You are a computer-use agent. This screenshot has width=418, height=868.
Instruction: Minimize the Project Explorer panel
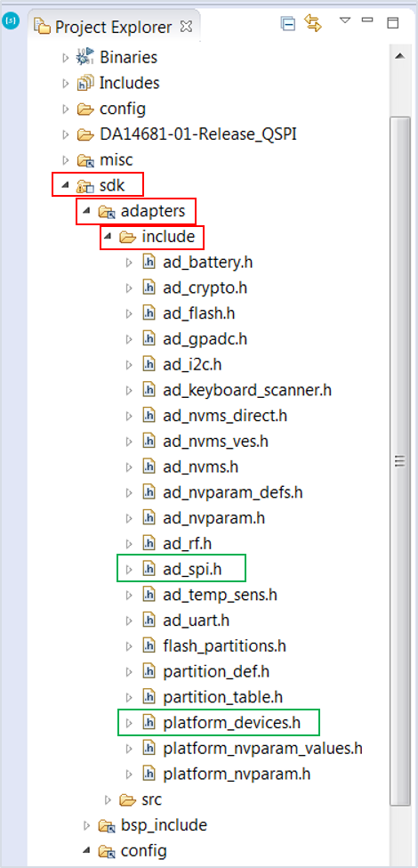tap(367, 20)
